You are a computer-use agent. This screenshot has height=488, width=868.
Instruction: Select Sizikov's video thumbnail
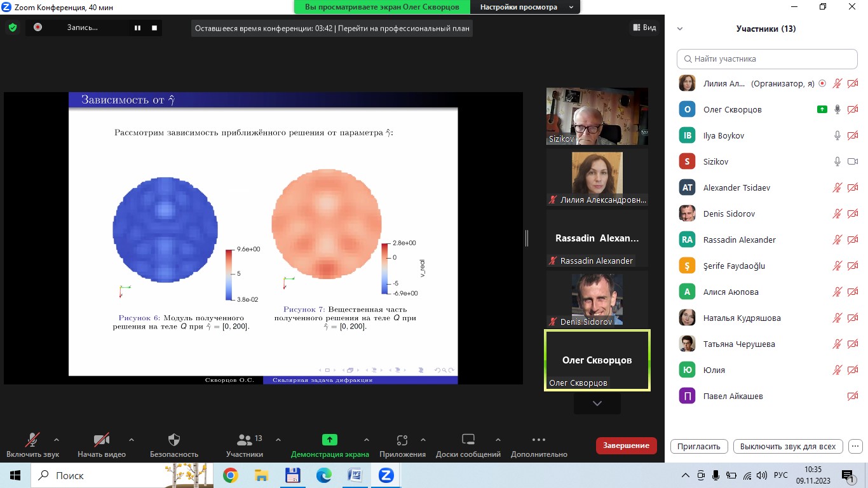(597, 116)
